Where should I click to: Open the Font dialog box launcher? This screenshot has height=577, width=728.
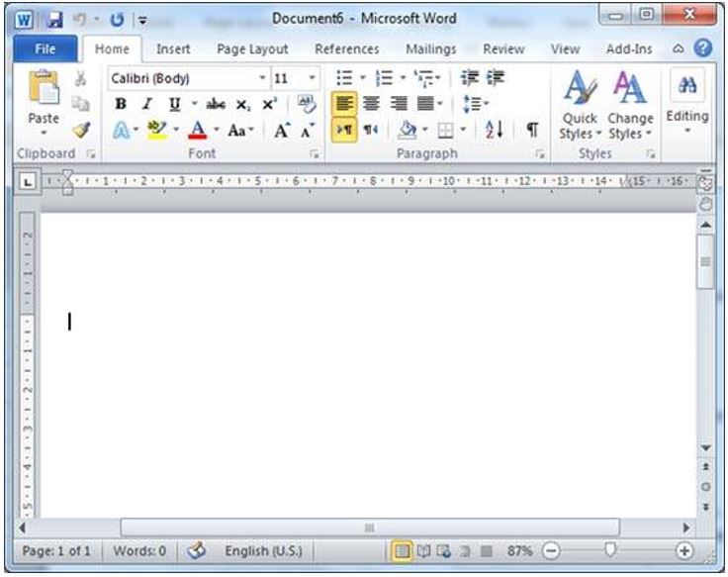click(315, 153)
